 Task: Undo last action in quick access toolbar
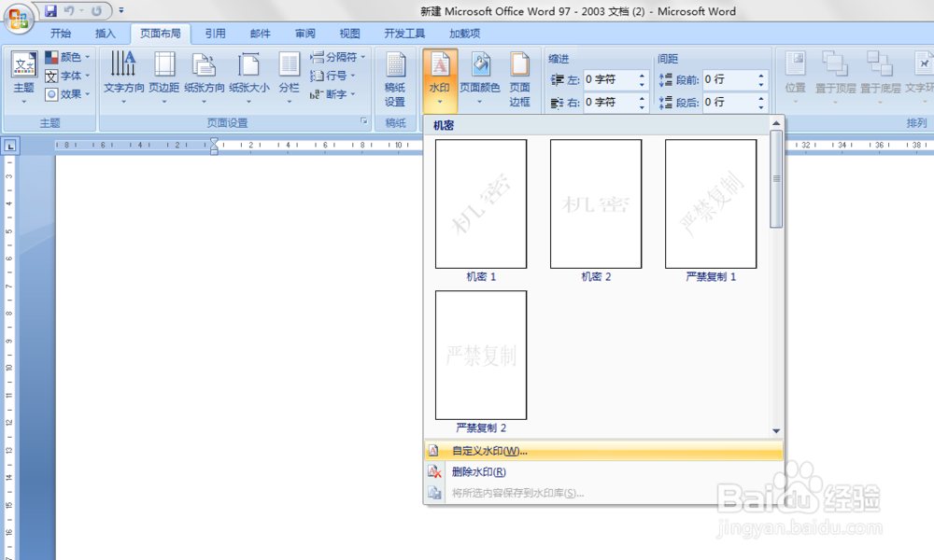coord(70,10)
